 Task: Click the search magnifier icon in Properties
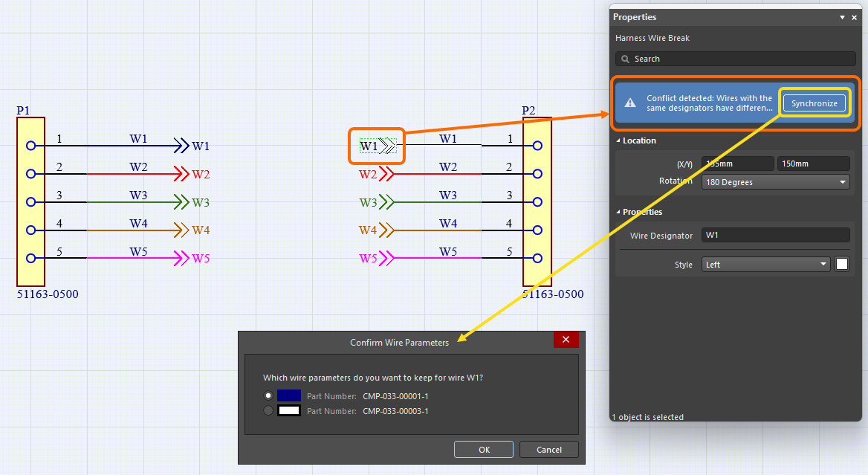[x=625, y=59]
